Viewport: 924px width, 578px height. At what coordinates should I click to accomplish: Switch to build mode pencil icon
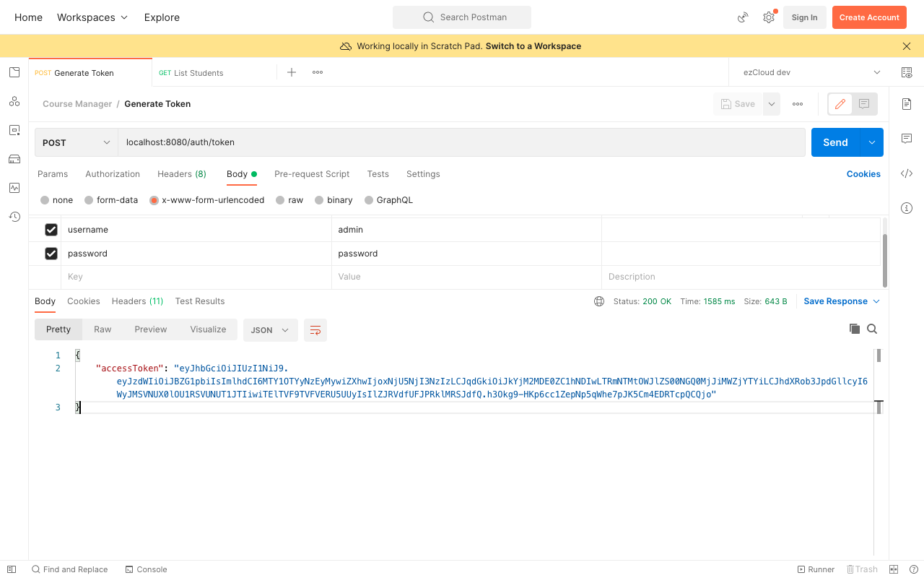(840, 104)
